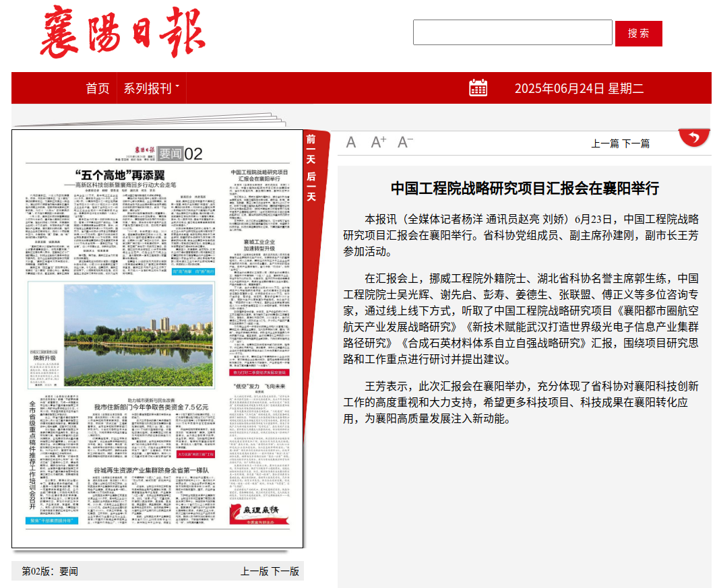Click the 搜索 search button
The width and height of the screenshot is (717, 588).
point(638,32)
